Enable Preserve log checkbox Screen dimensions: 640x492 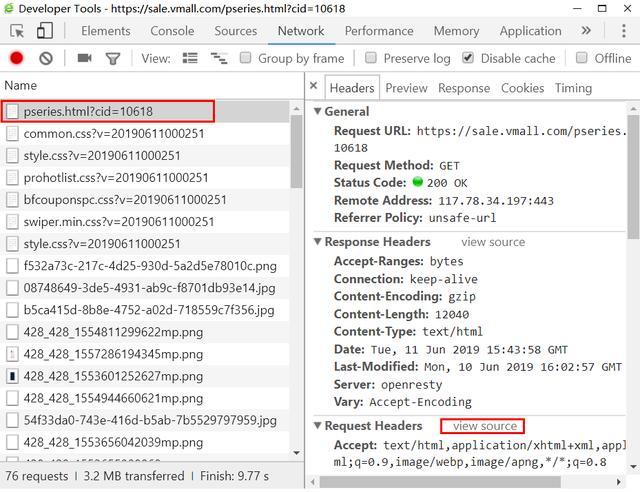tap(371, 58)
